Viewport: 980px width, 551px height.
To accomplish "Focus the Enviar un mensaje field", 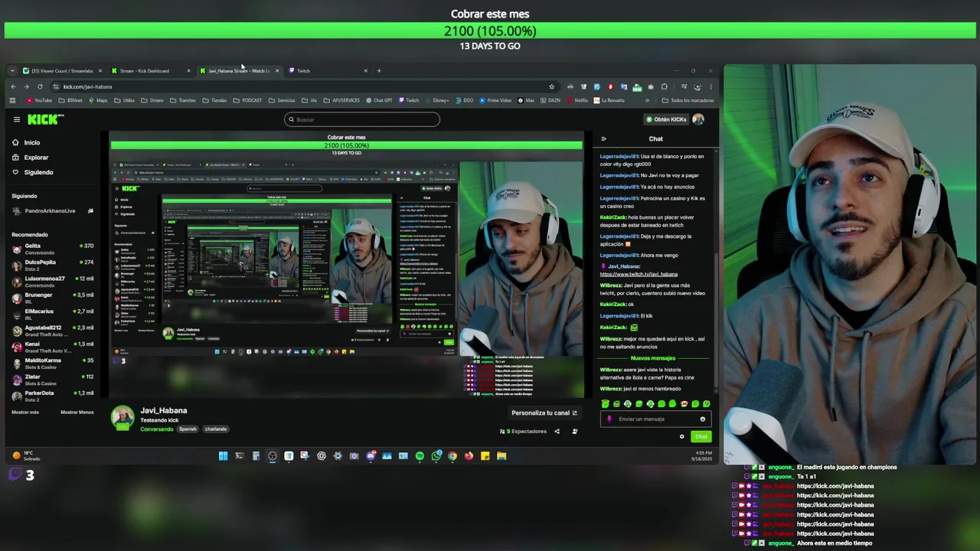I will pos(656,419).
